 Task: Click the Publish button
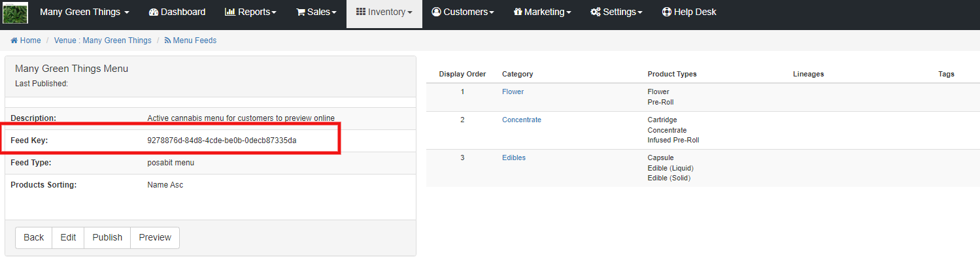pyautogui.click(x=107, y=237)
